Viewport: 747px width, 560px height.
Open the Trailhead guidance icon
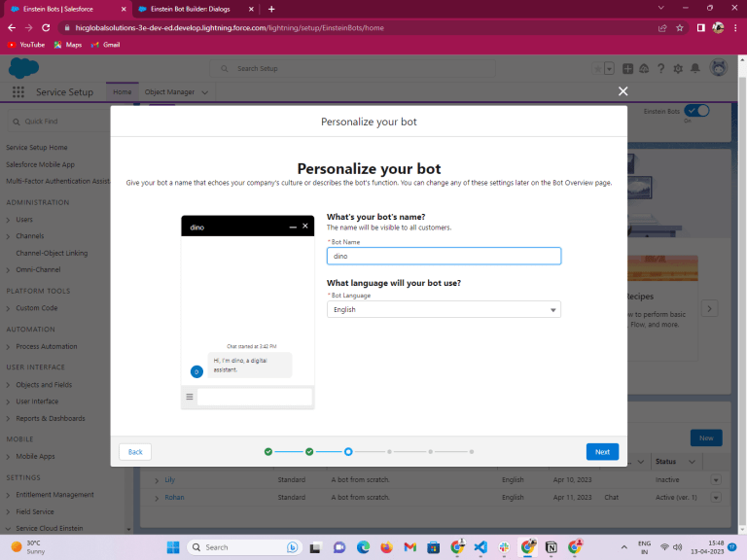[x=644, y=69]
